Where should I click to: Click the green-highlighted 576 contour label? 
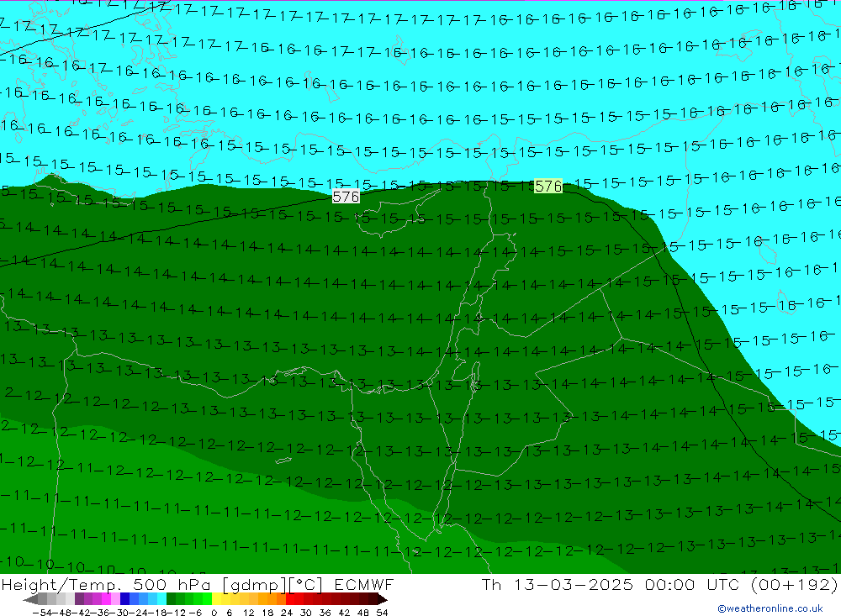coord(548,186)
